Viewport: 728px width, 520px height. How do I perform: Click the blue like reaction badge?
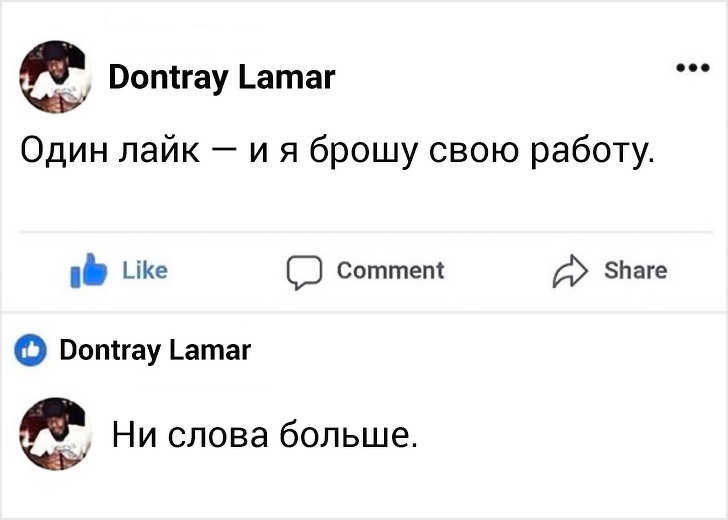33,351
